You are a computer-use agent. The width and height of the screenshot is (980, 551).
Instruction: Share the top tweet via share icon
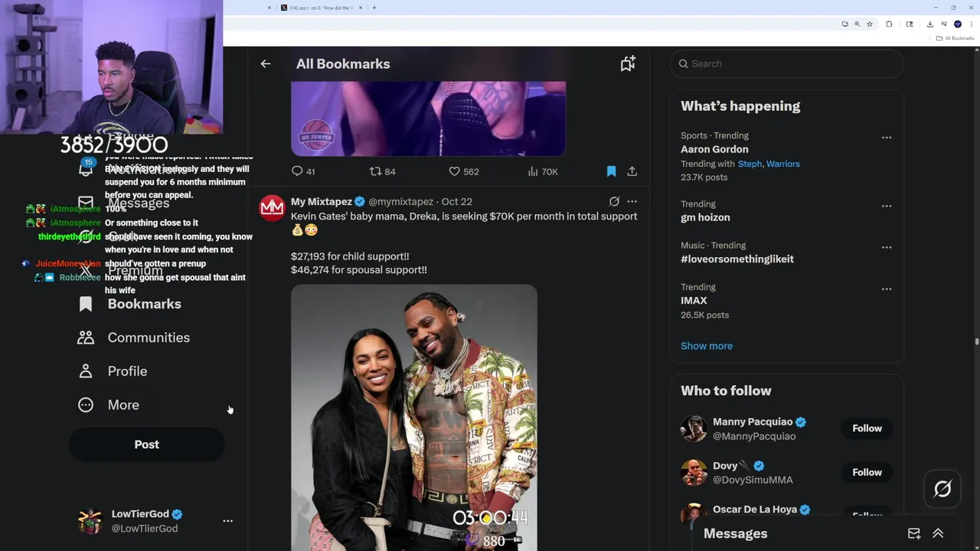(x=632, y=171)
